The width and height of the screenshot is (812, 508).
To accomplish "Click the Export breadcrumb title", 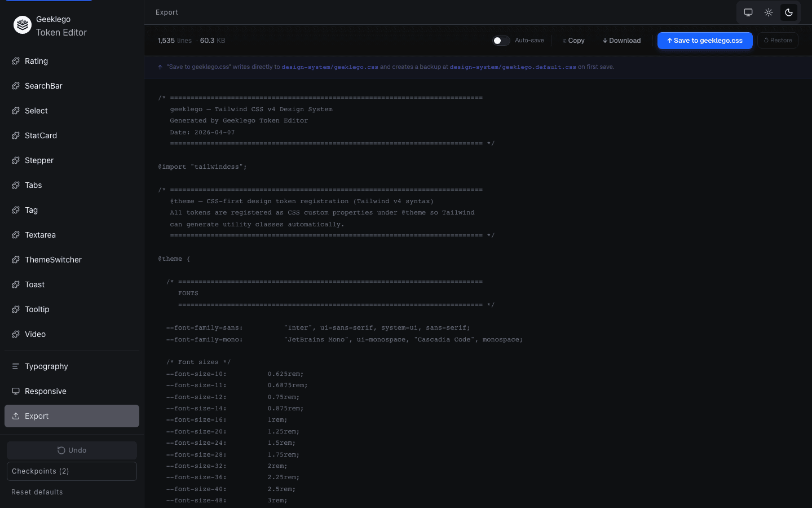I will click(x=167, y=12).
